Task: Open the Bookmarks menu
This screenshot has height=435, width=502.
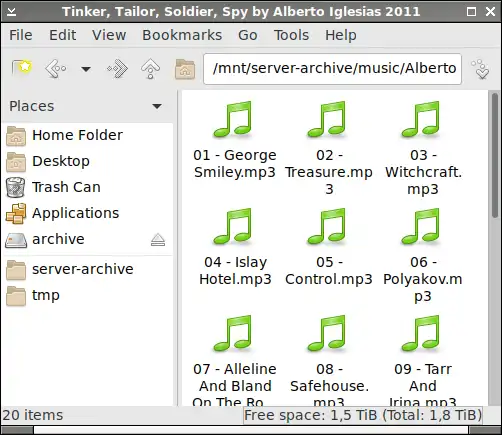Action: pos(182,35)
